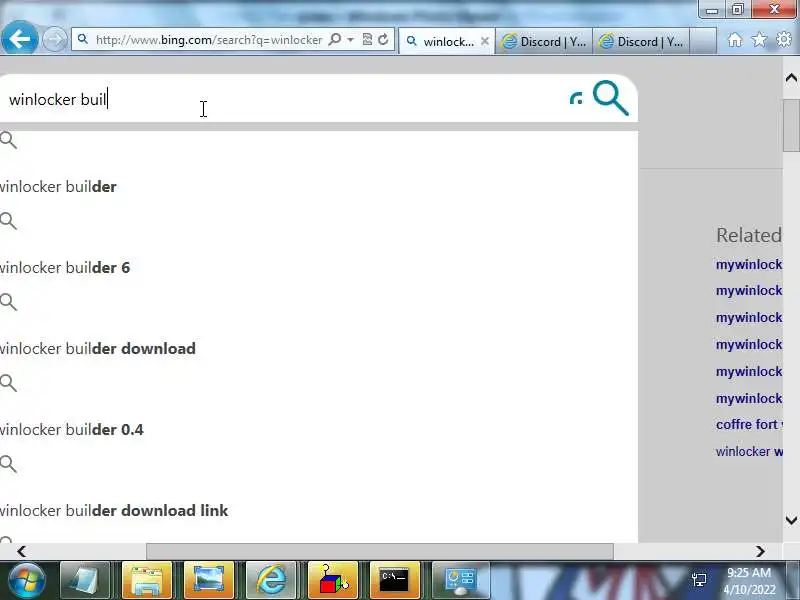Image resolution: width=800 pixels, height=600 pixels.
Task: Select suggestion 'winlocker builder download link'
Action: [114, 511]
